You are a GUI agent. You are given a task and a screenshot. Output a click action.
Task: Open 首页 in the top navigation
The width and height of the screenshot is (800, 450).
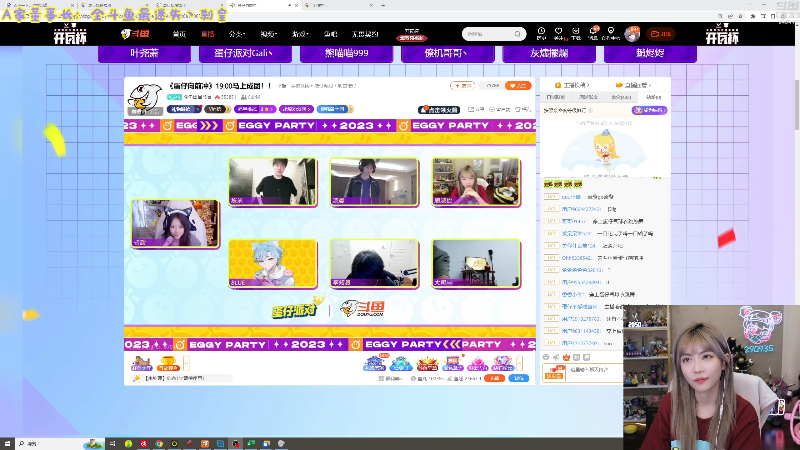(x=179, y=34)
